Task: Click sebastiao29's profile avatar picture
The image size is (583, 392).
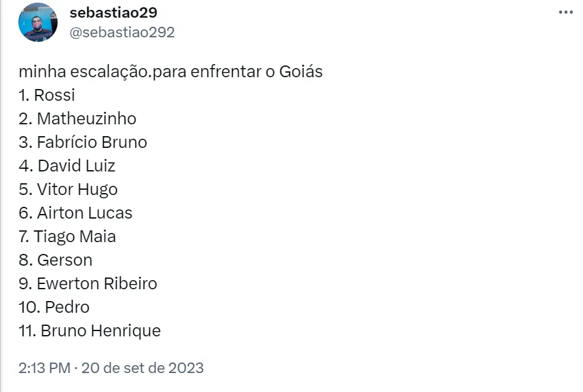Action: pos(38,22)
